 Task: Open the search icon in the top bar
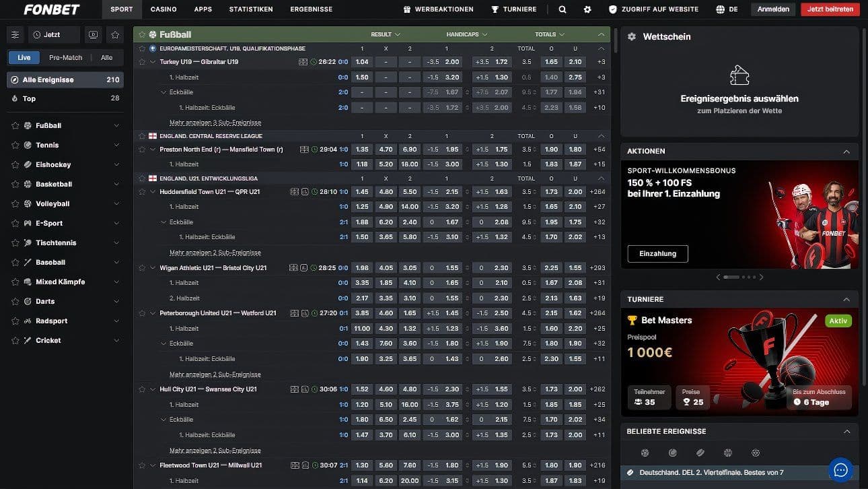(x=563, y=9)
